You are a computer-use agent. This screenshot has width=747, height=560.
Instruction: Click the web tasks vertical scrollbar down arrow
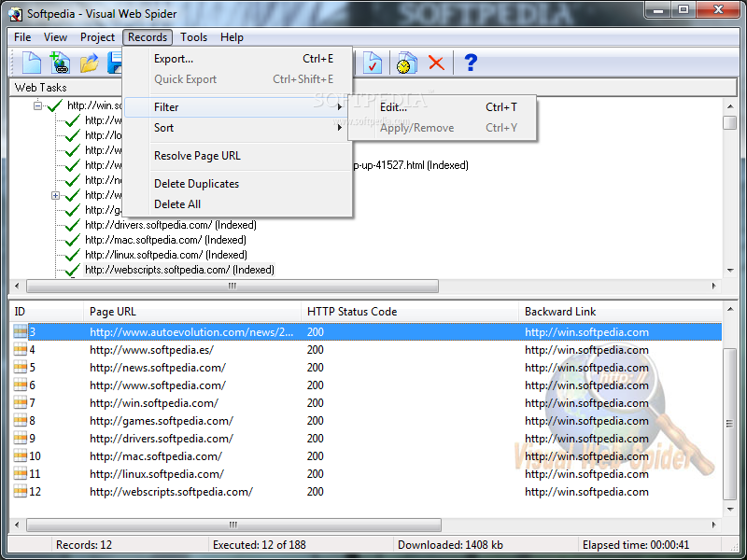pyautogui.click(x=730, y=271)
